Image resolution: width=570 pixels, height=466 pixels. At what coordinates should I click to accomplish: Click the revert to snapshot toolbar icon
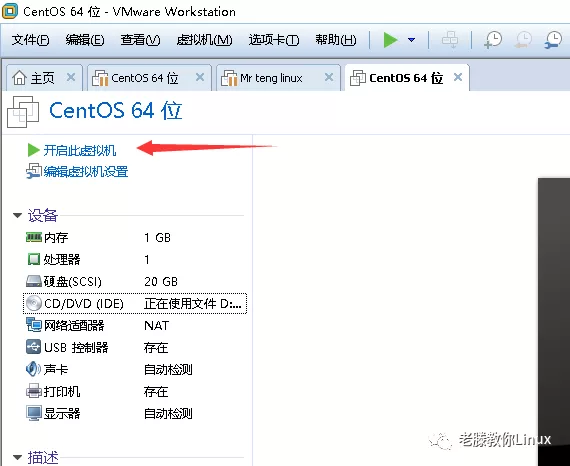(523, 40)
